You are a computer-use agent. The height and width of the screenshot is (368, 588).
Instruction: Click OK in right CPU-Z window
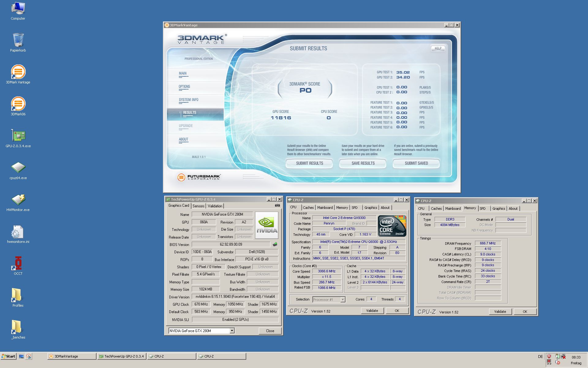click(525, 312)
